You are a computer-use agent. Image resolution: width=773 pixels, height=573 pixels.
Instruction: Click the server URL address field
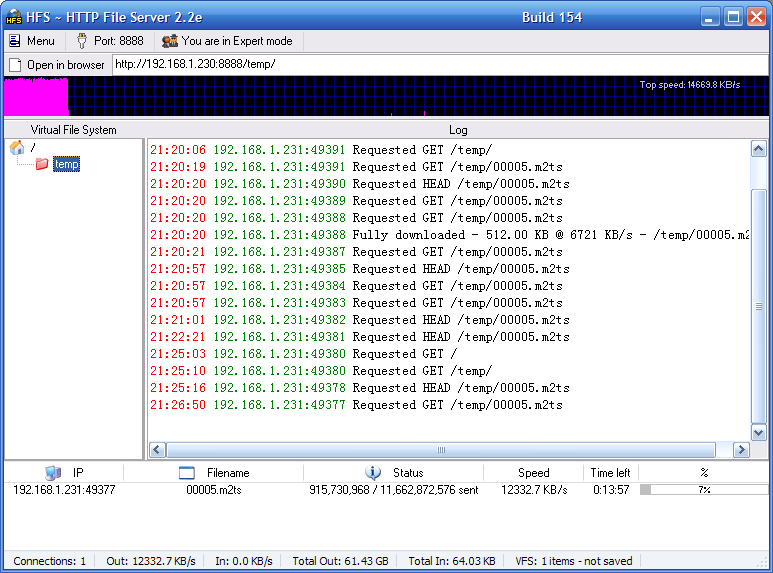(x=440, y=64)
